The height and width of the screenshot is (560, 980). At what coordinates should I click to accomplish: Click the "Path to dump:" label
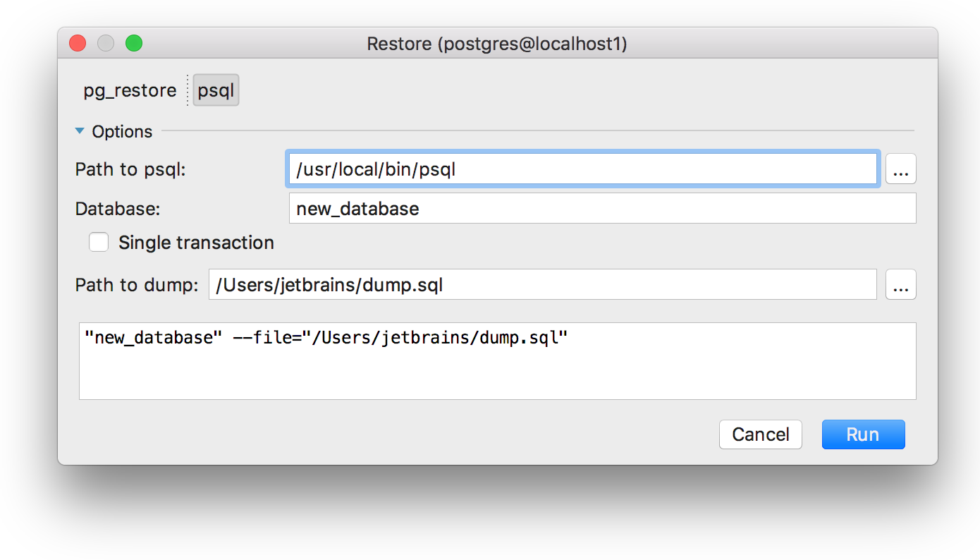click(137, 285)
